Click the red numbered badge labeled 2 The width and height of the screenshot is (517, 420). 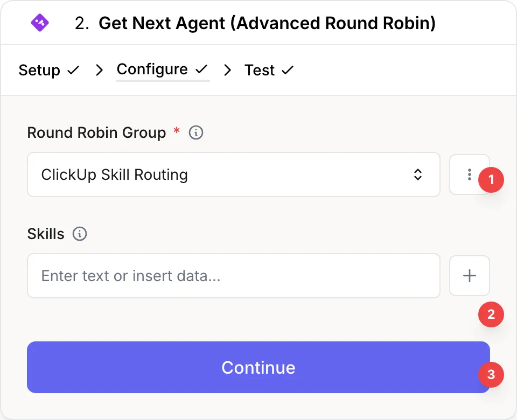point(491,314)
